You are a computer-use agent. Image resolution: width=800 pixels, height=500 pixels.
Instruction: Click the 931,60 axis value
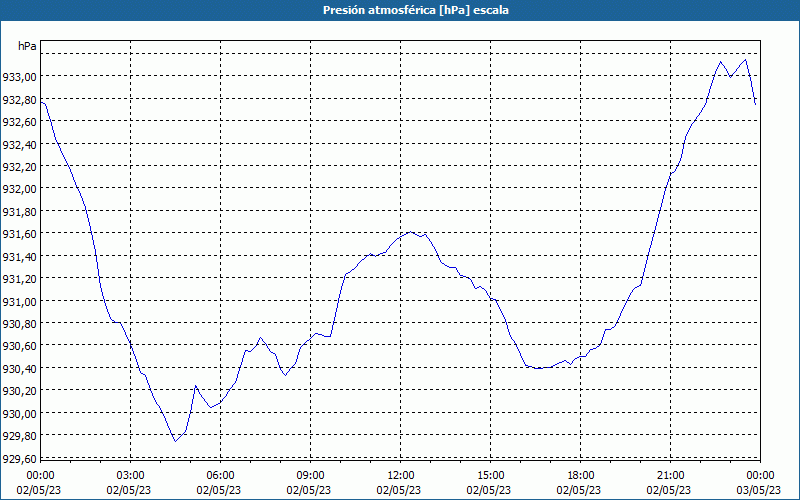(19, 234)
